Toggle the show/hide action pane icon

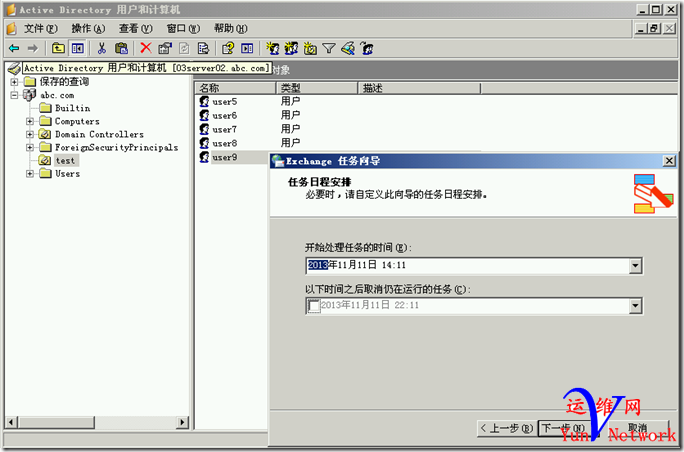coord(247,48)
